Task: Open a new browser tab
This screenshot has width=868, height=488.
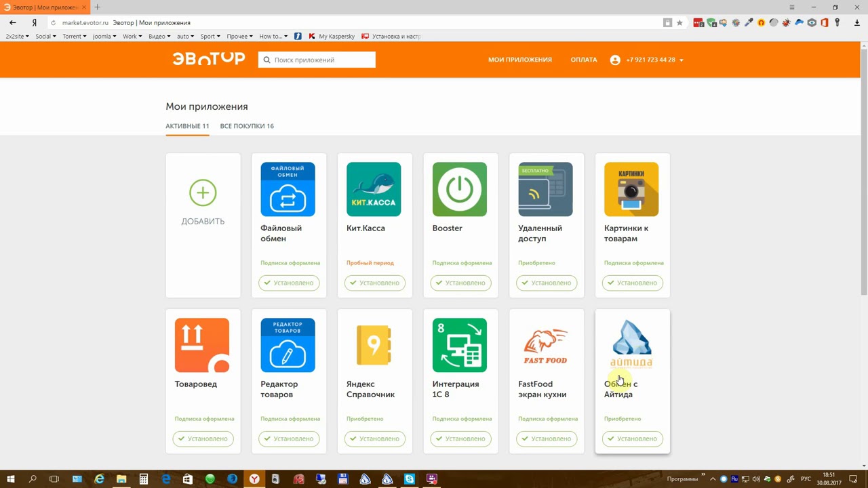Action: [97, 7]
